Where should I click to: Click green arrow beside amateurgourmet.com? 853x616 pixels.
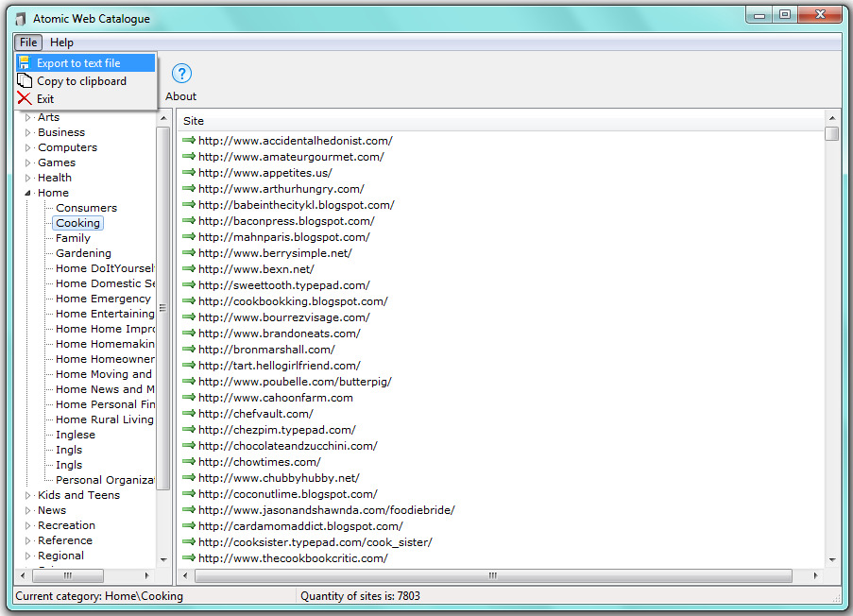[x=189, y=157]
